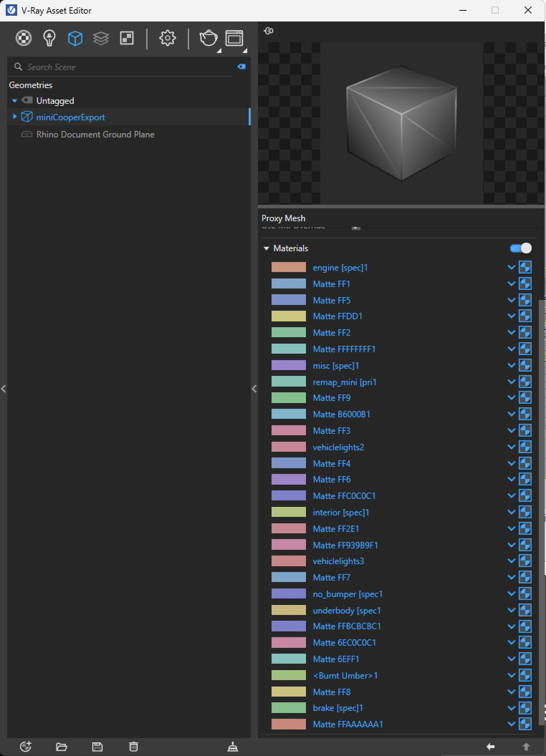
Task: Close the V-Ray Asset Editor window
Action: coord(528,10)
